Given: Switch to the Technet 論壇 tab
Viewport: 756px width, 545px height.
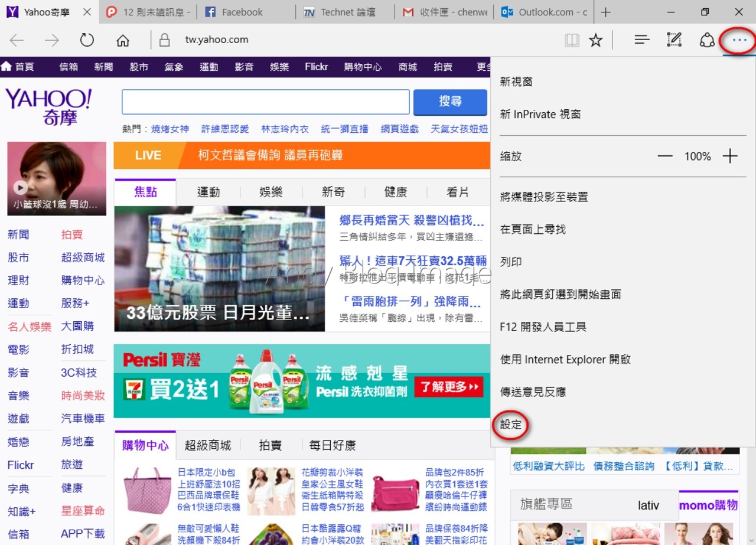Looking at the screenshot, I should coord(344,12).
